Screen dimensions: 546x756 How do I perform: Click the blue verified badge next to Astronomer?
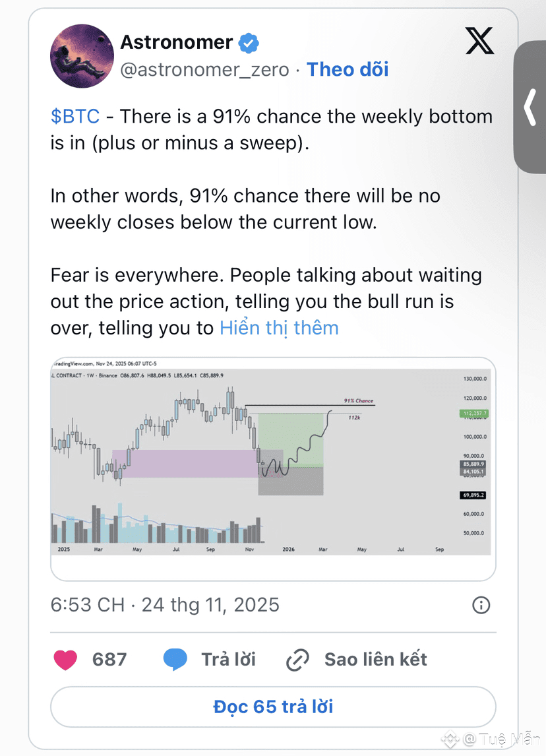(249, 44)
